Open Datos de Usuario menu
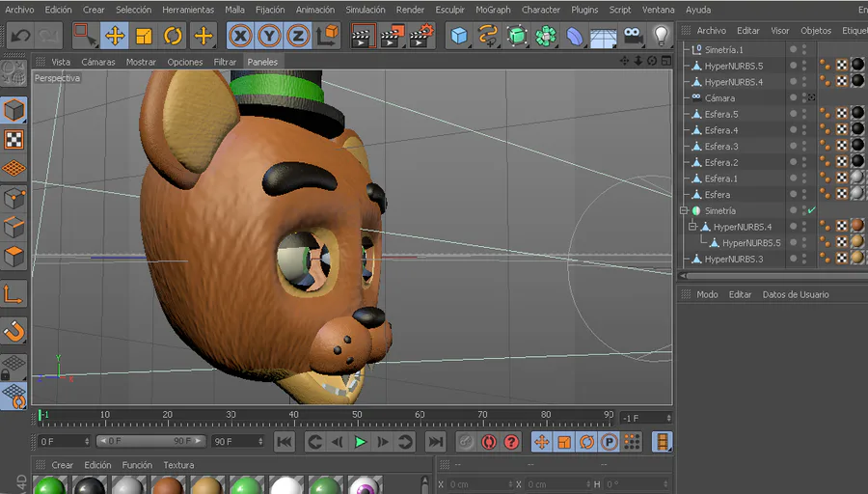The width and height of the screenshot is (868, 494). tap(796, 294)
